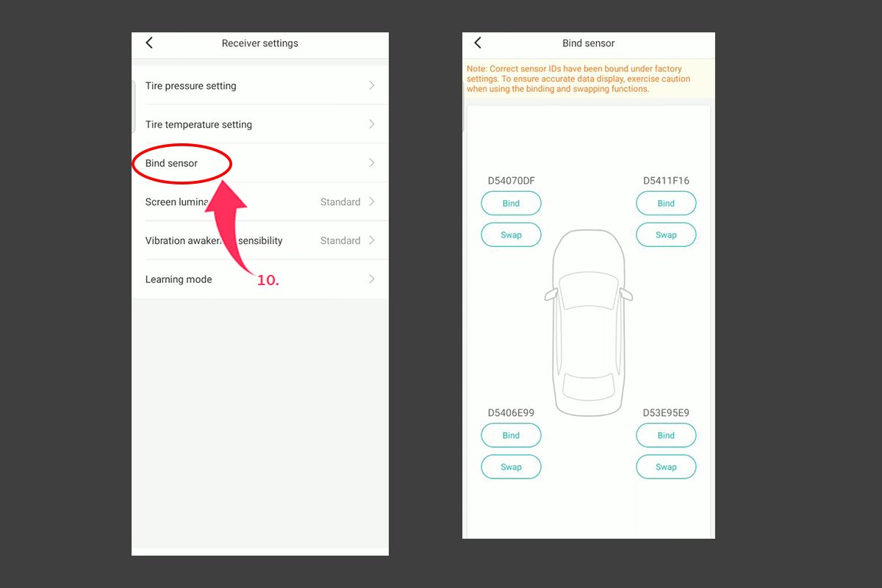Expand Tire temperature setting chevron

point(371,125)
